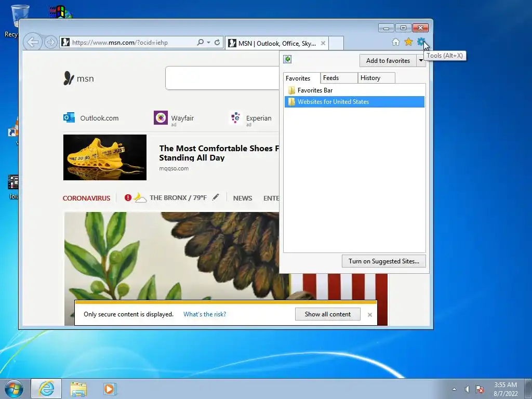Open the NEWS navigation item

[x=243, y=198]
